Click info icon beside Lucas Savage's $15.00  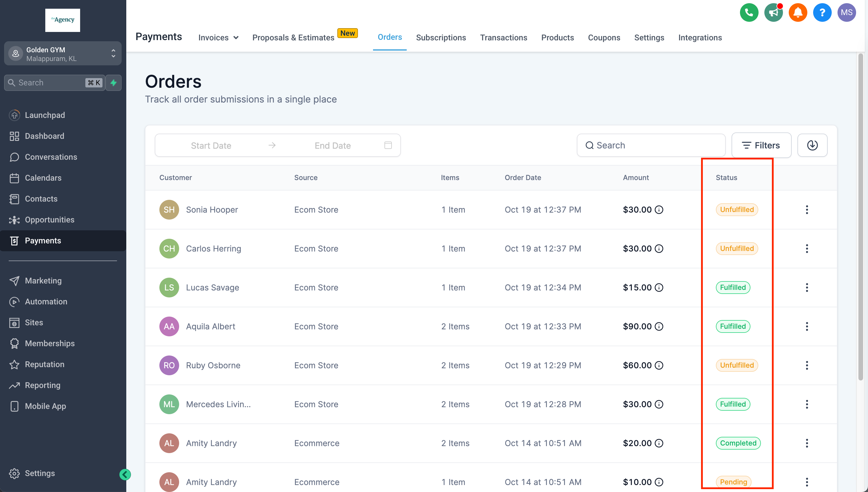click(659, 288)
